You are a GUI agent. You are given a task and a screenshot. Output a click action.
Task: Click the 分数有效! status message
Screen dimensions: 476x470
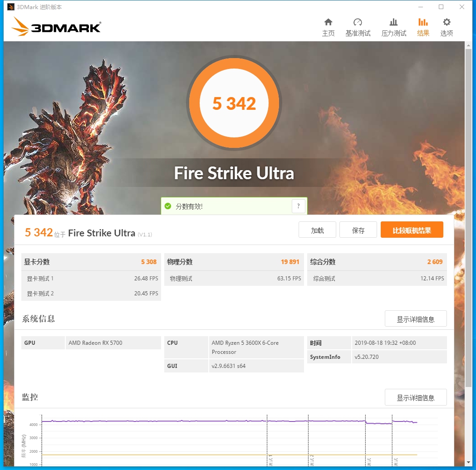pos(189,206)
